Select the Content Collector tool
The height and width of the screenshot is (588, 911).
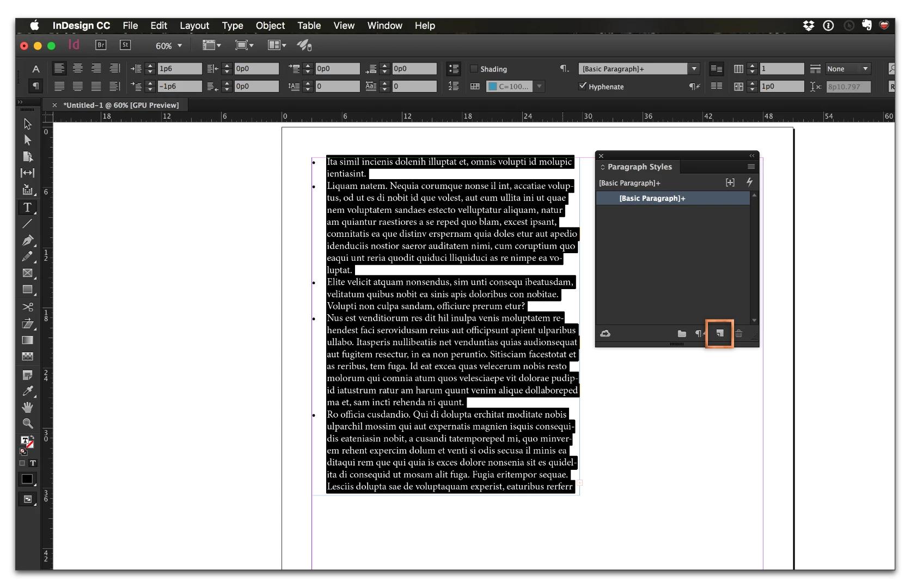click(27, 190)
